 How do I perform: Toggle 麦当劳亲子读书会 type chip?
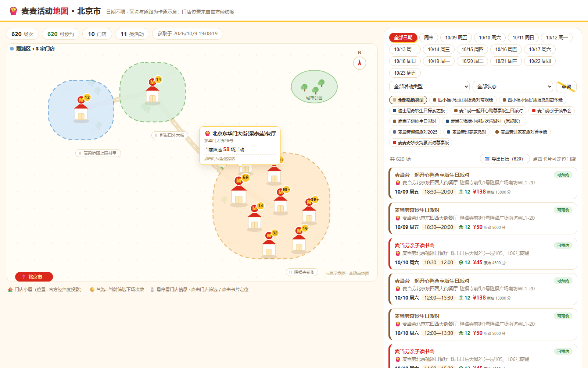pos(551,110)
